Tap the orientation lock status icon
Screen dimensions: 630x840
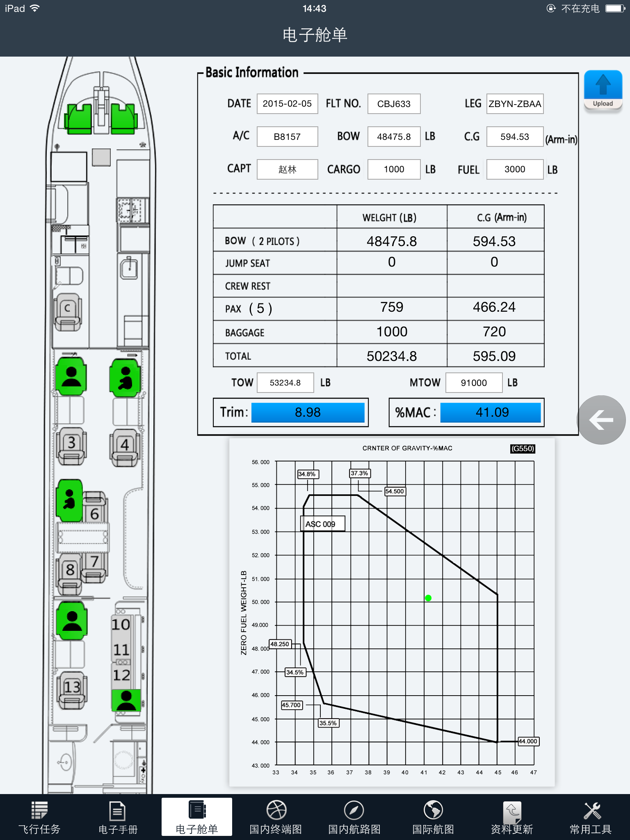click(x=551, y=8)
